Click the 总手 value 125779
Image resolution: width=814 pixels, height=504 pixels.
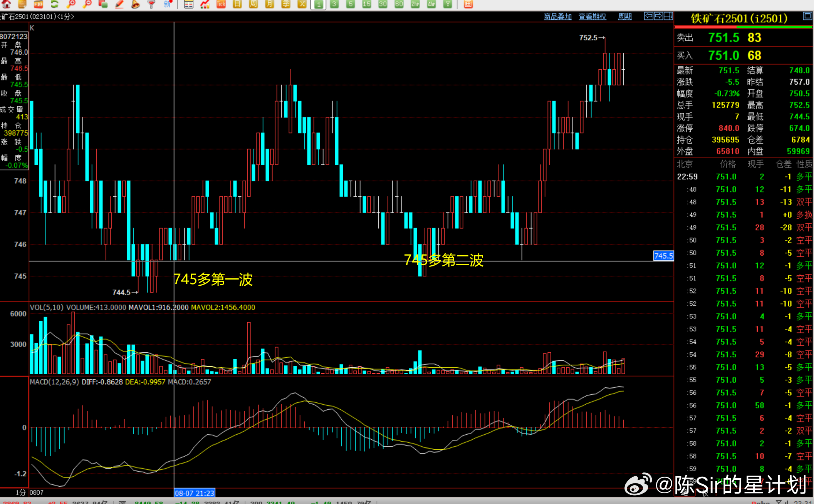point(725,105)
